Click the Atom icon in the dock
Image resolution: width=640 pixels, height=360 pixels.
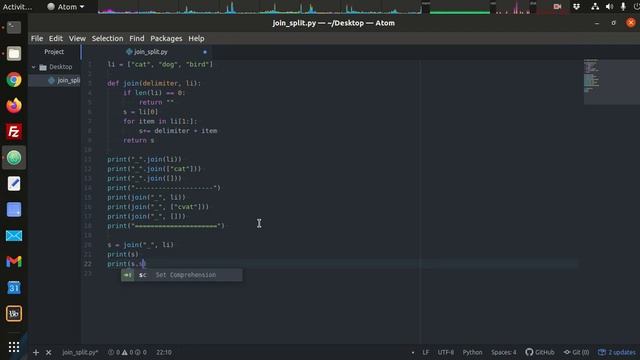coord(14,158)
